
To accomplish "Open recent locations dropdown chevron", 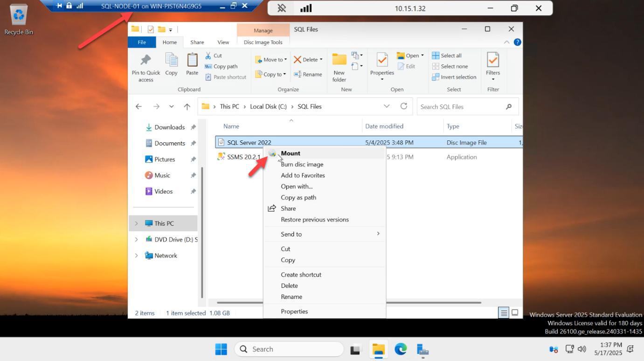I will tap(171, 106).
